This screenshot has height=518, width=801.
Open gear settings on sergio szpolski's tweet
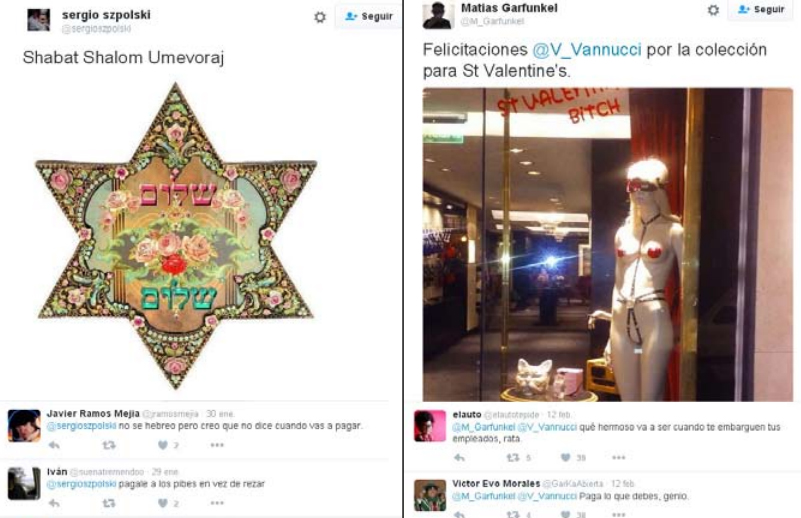[320, 17]
